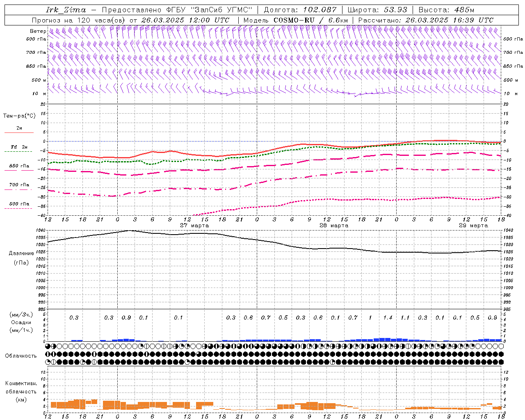Click the 500 гПа temperature legend entry
525x420 pixels.
[x=19, y=204]
